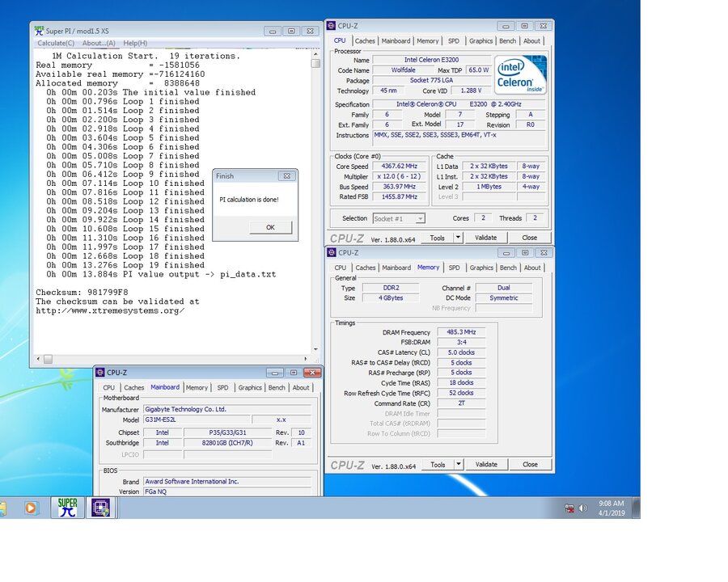
Task: Open Memory tab in CPU-Z processor window
Action: click(428, 41)
